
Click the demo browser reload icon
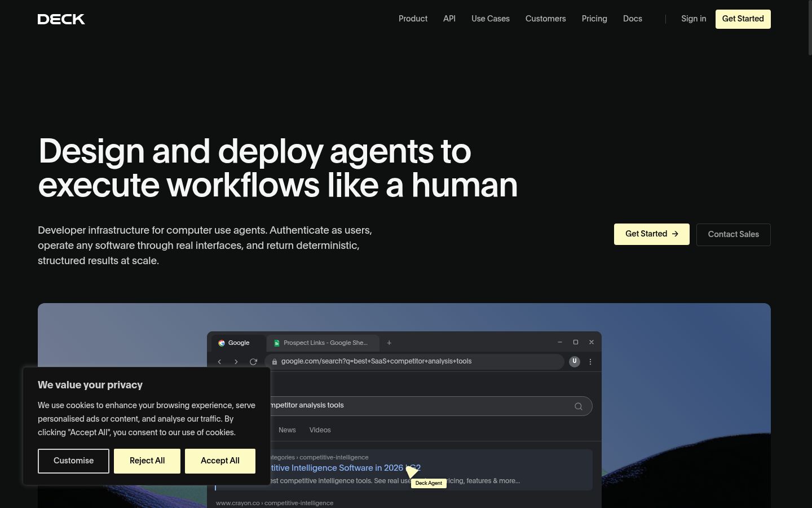253,362
